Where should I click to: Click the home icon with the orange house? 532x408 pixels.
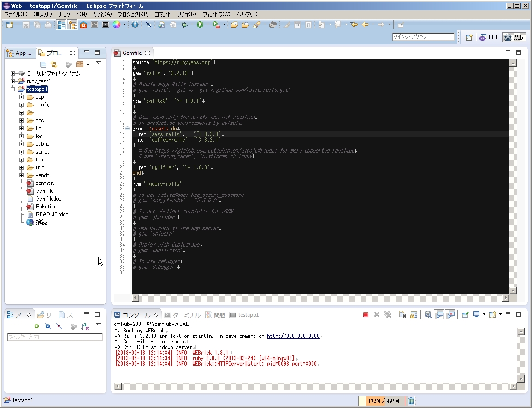click(x=83, y=24)
